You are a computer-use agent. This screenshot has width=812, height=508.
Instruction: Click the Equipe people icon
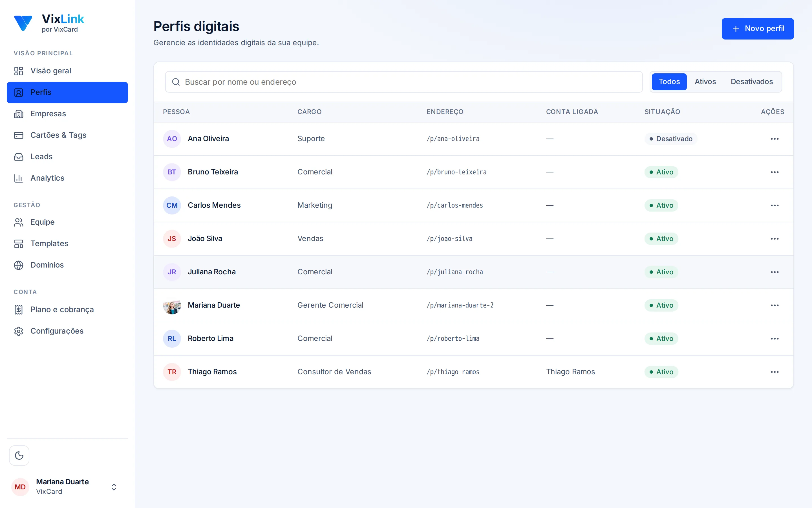click(x=18, y=222)
